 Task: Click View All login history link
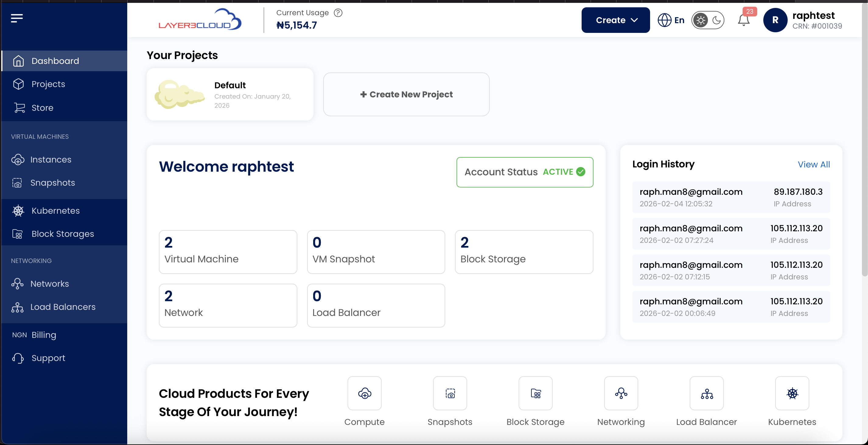click(814, 165)
